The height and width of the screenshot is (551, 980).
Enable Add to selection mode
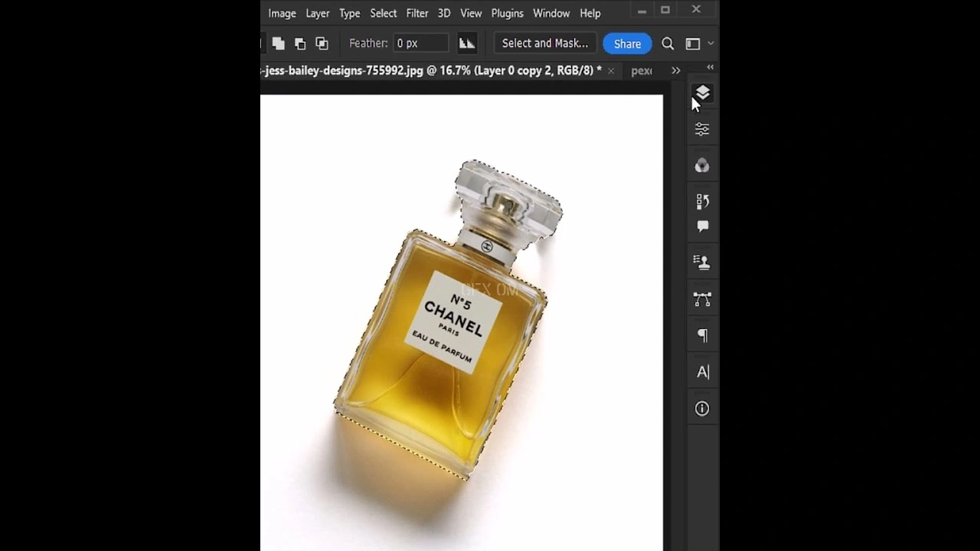(279, 43)
